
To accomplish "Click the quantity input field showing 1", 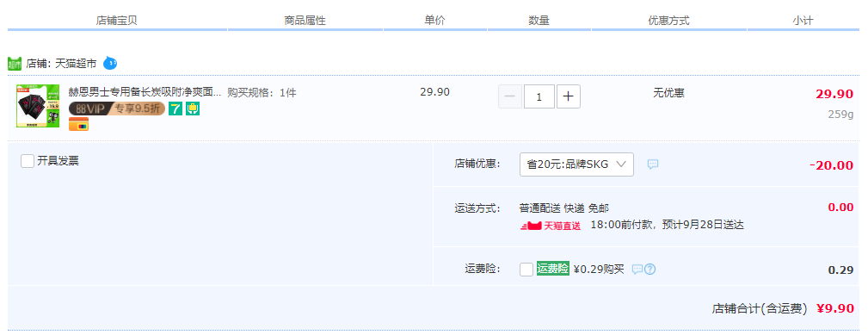I will (x=539, y=97).
